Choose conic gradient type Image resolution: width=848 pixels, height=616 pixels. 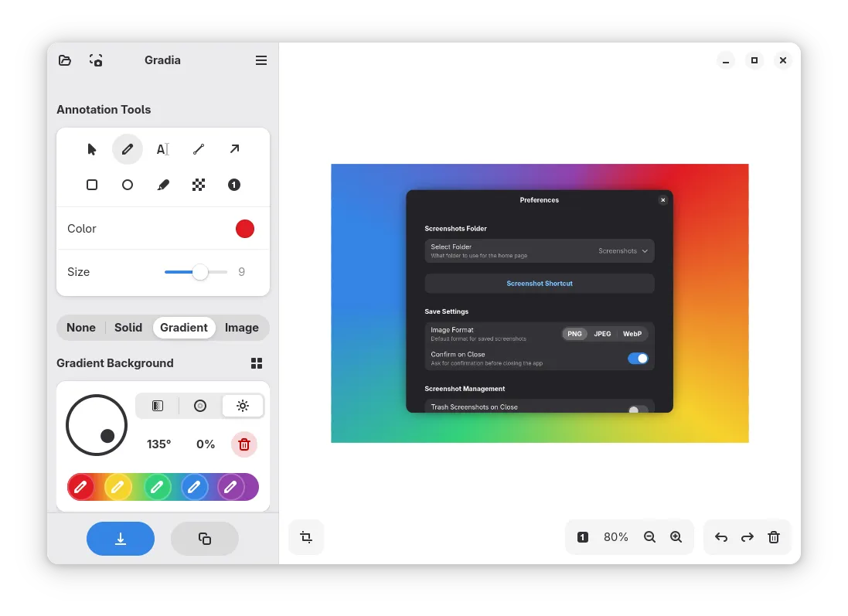[x=243, y=407]
